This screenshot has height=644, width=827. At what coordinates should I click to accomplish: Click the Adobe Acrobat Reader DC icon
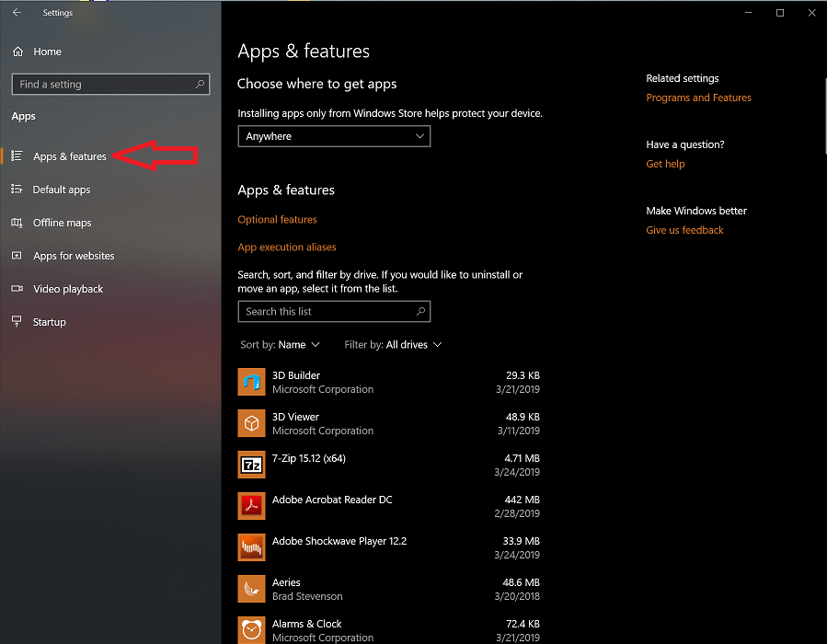251,506
